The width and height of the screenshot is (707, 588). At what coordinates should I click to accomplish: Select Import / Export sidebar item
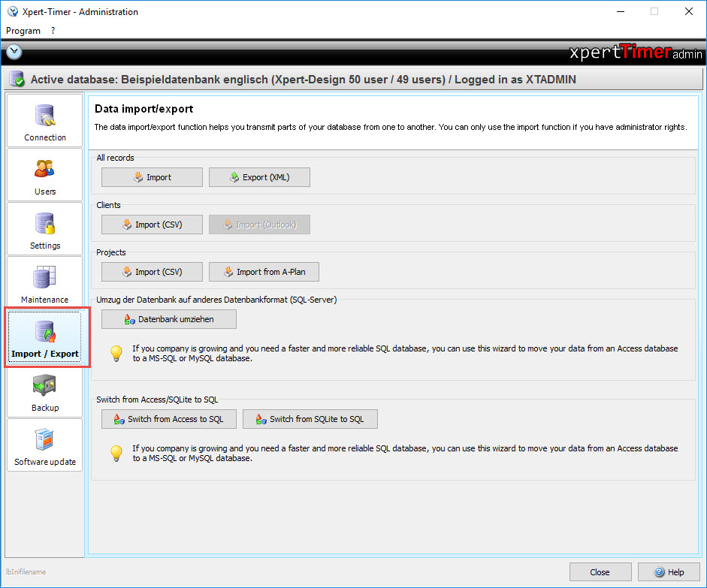[45, 336]
